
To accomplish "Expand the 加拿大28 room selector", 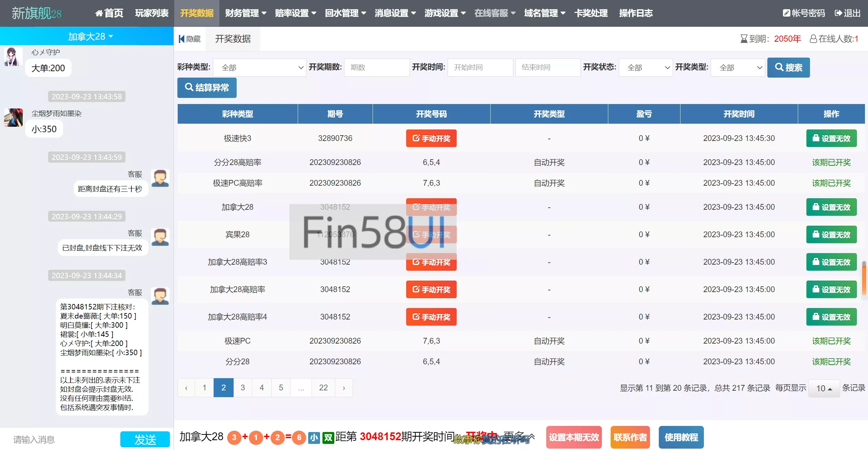I will point(90,36).
